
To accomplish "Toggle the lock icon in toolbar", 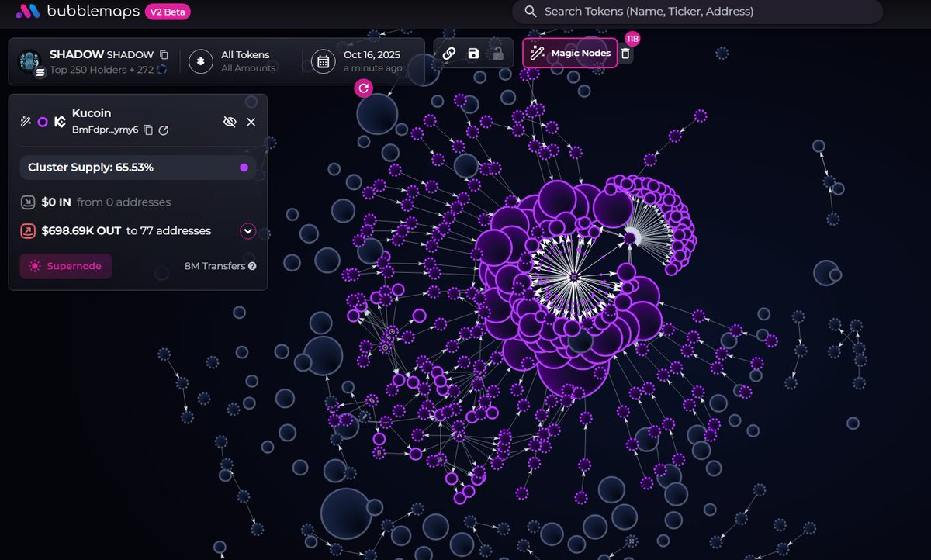I will [x=497, y=54].
